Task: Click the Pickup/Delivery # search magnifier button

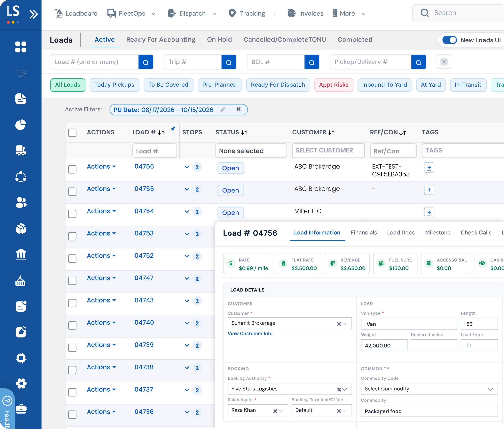Action: (x=418, y=62)
